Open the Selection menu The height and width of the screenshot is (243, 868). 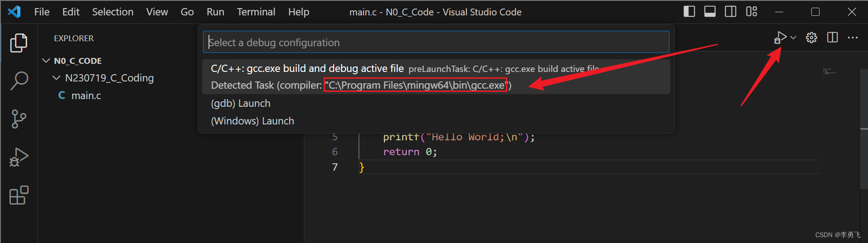113,12
